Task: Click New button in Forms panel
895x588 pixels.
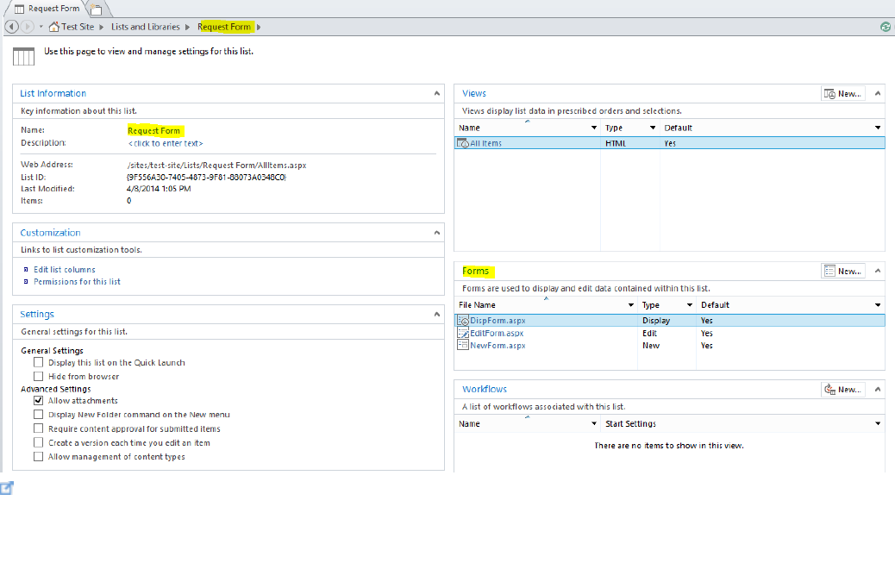Action: tap(843, 272)
